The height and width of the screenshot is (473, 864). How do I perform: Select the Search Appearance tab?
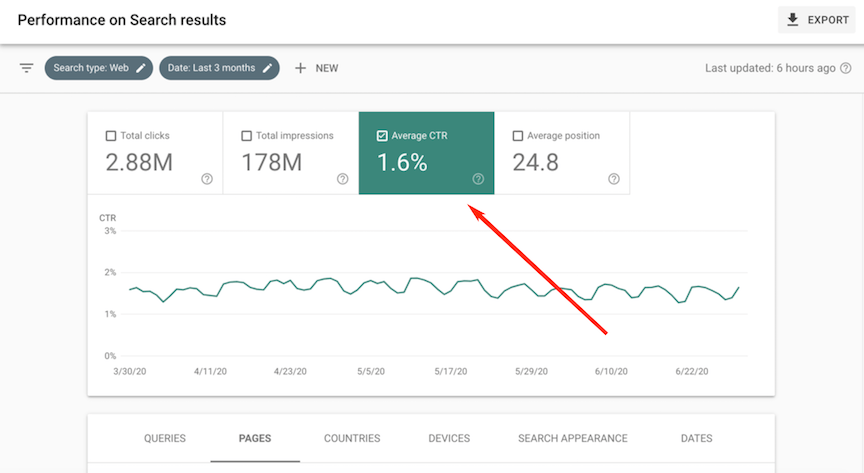pos(572,438)
